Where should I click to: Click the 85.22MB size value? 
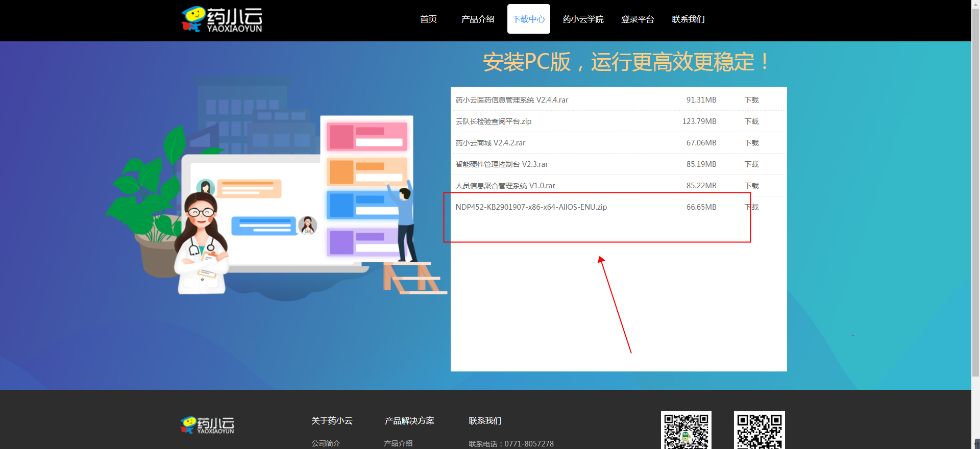coord(701,186)
